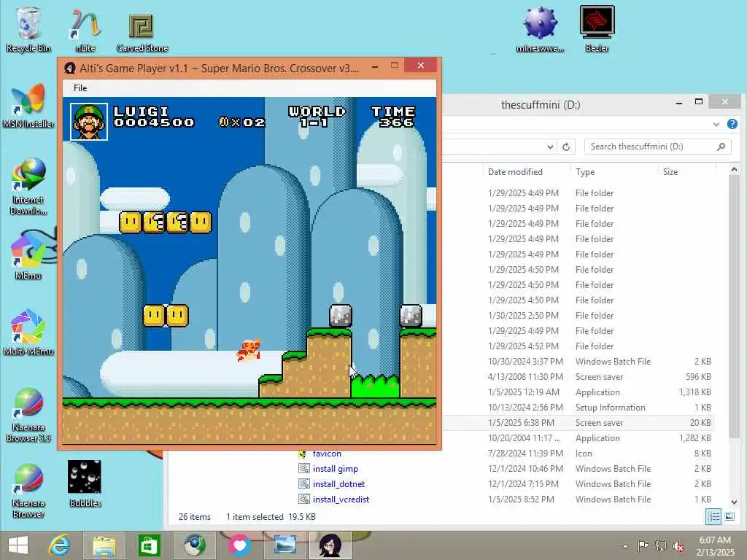Switch Explorer to details view button
Viewport: 747px width, 560px height.
(x=713, y=517)
